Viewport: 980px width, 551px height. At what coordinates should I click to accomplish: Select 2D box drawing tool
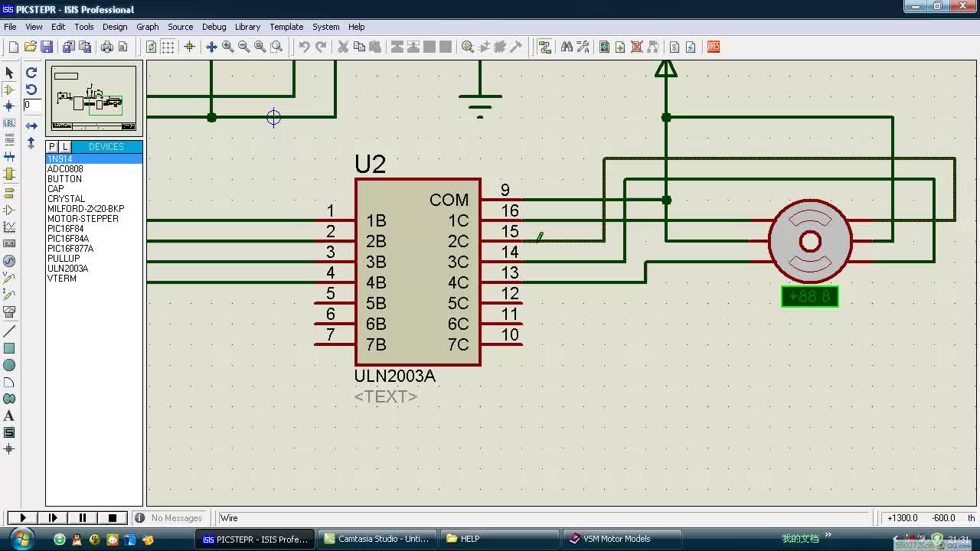point(9,348)
